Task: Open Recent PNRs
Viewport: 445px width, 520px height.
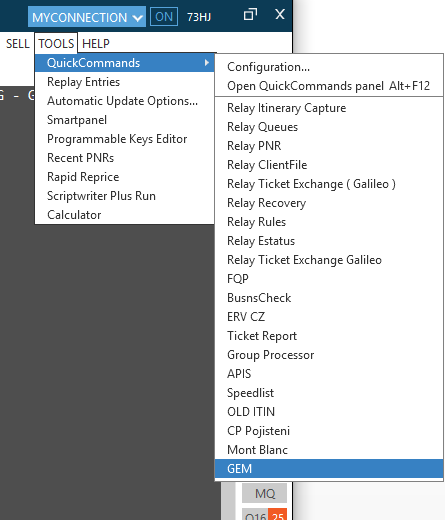Action: coord(125,158)
